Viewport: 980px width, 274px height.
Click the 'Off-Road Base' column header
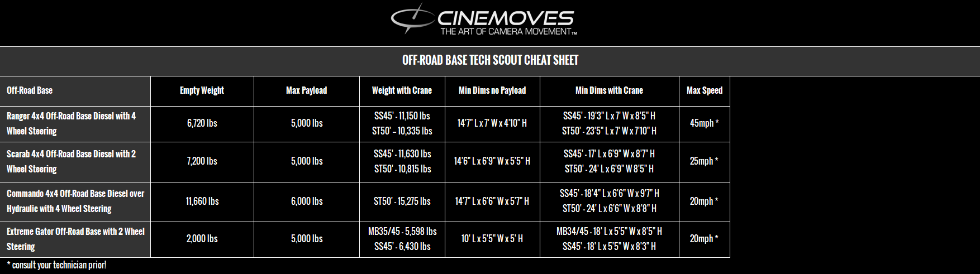click(x=30, y=90)
